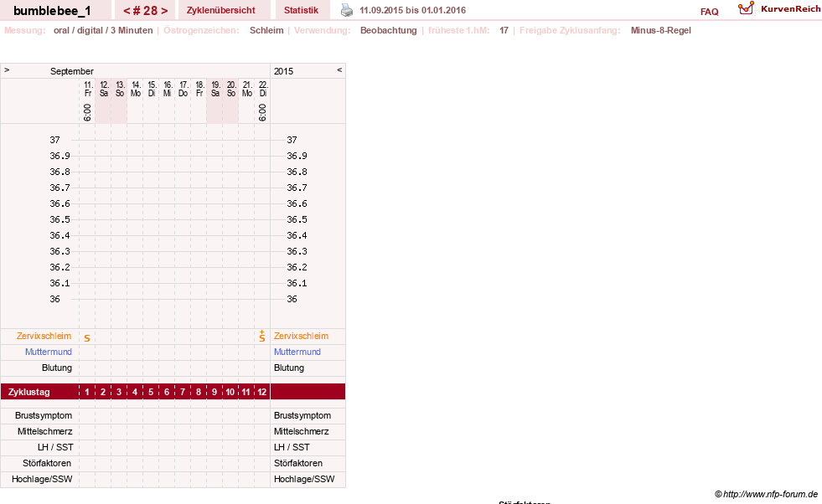
Task: Click the Minus-8-Regel setting value
Action: click(660, 30)
